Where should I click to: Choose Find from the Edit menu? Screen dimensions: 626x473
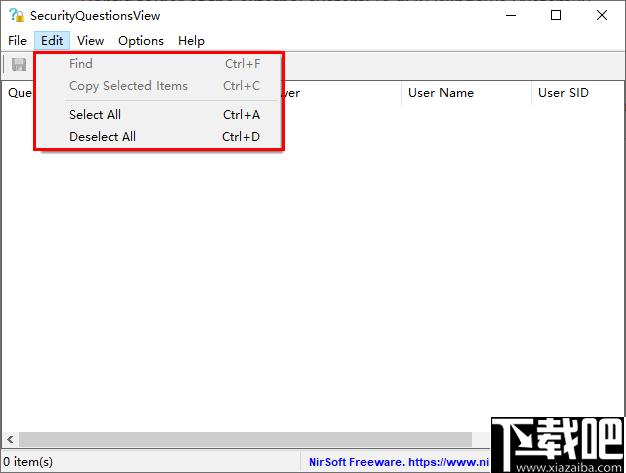click(x=159, y=64)
